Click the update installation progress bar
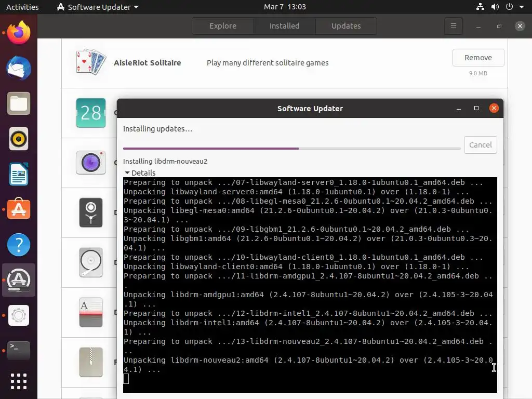This screenshot has width=532, height=399. (291, 148)
